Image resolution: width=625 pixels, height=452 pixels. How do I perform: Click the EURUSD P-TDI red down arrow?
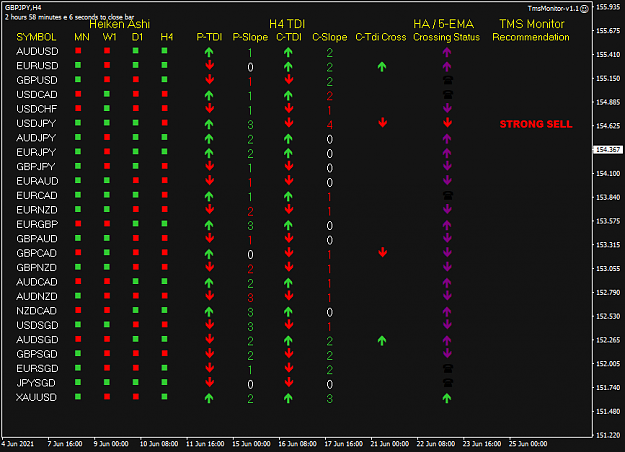(x=209, y=65)
